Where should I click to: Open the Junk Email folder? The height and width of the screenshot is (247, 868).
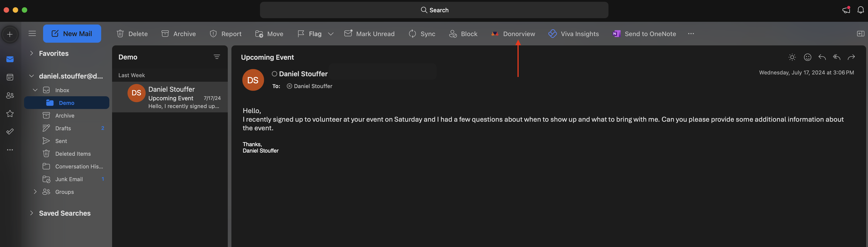69,179
